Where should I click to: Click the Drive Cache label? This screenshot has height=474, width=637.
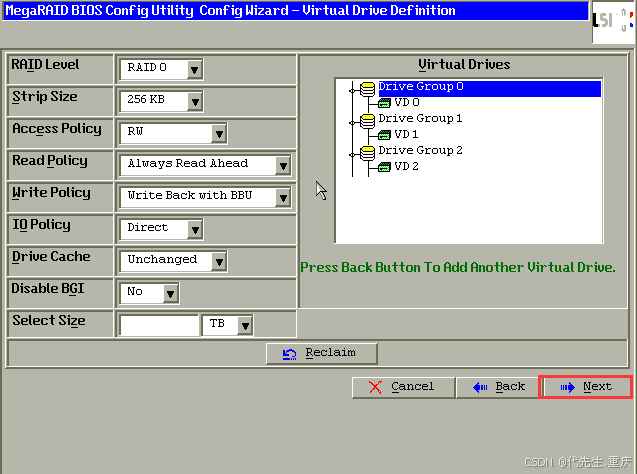point(51,257)
